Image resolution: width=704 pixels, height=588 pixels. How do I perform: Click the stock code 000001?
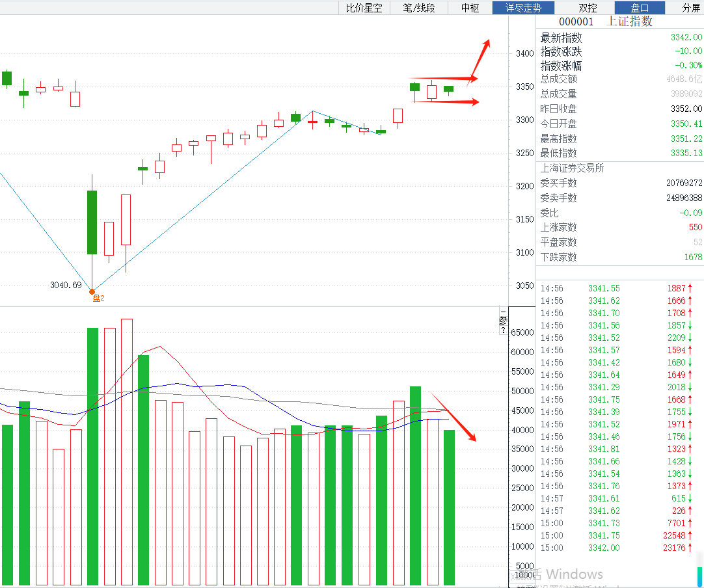point(576,21)
